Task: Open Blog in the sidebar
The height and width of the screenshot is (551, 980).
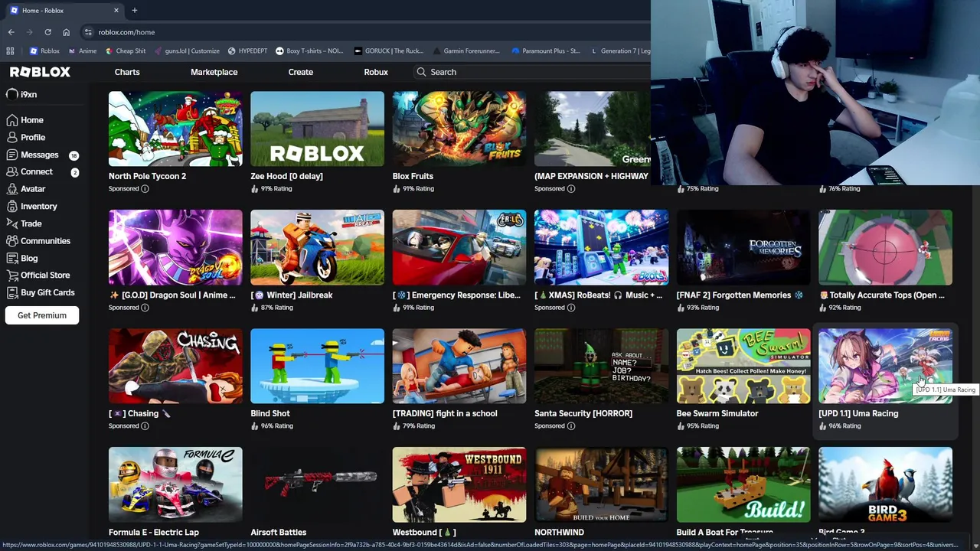Action: (21, 258)
